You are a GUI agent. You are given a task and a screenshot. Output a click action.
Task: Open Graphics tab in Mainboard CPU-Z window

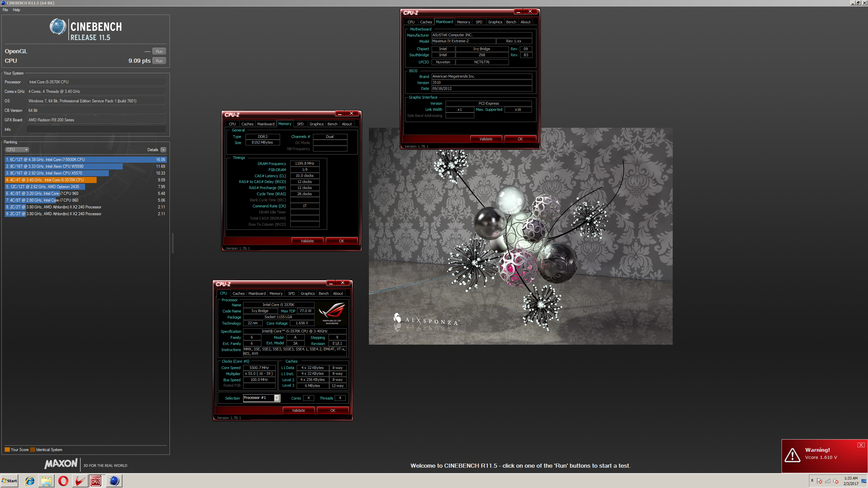495,22
